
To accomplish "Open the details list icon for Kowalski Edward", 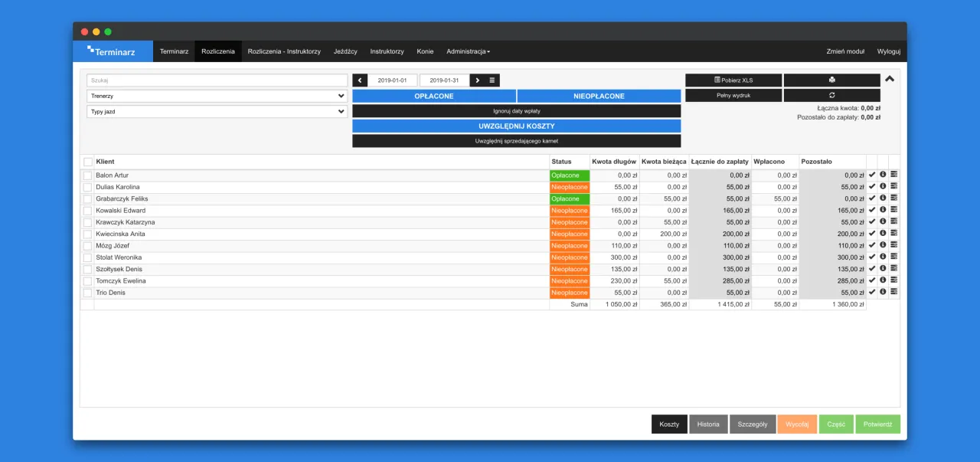I will pos(893,210).
